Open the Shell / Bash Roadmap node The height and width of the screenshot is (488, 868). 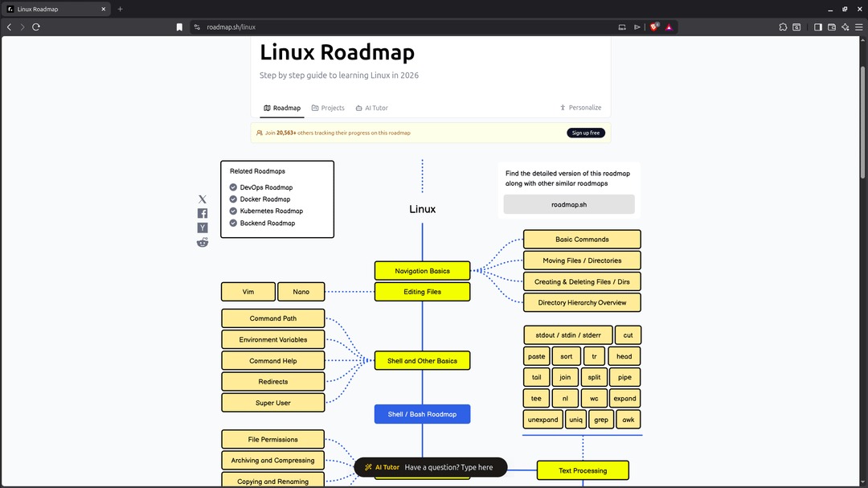pyautogui.click(x=423, y=414)
